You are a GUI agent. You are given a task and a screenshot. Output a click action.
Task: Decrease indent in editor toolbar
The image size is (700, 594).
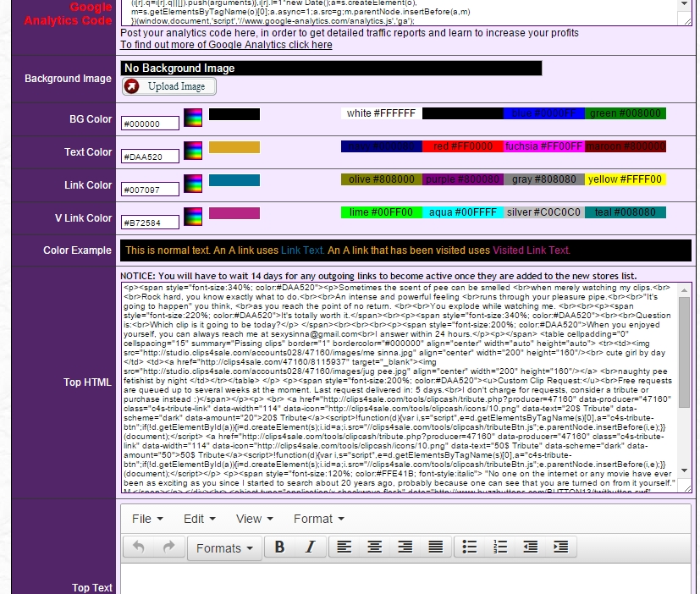531,547
